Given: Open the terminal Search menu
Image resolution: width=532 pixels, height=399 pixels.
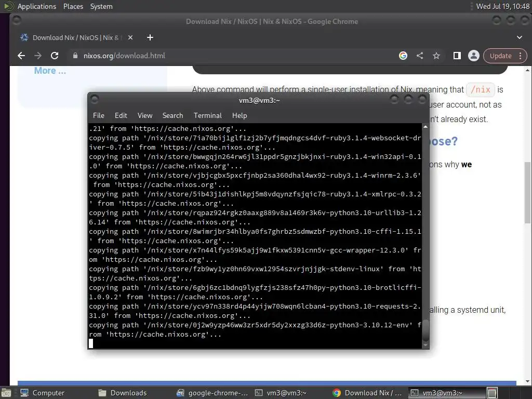Looking at the screenshot, I should (172, 116).
